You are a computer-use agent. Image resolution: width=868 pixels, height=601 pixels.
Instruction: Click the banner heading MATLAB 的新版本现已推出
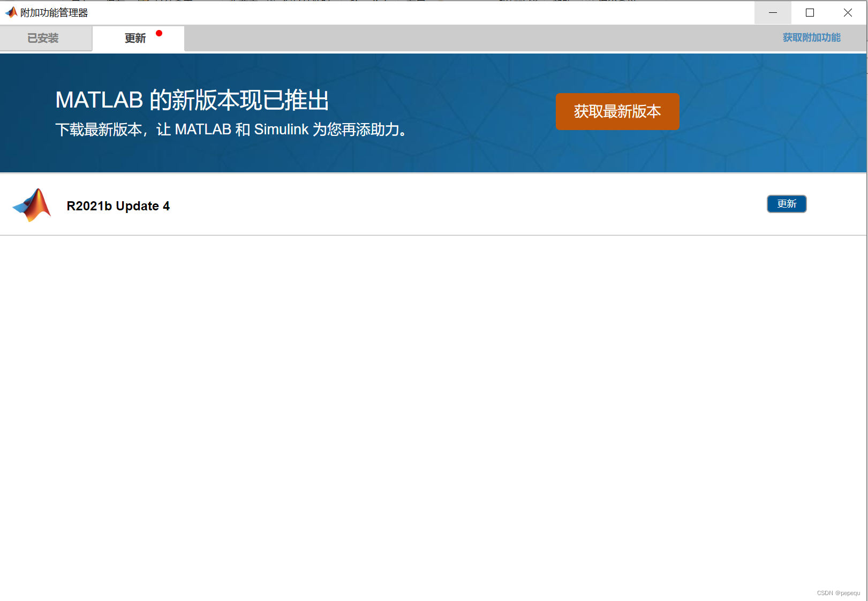coord(192,100)
